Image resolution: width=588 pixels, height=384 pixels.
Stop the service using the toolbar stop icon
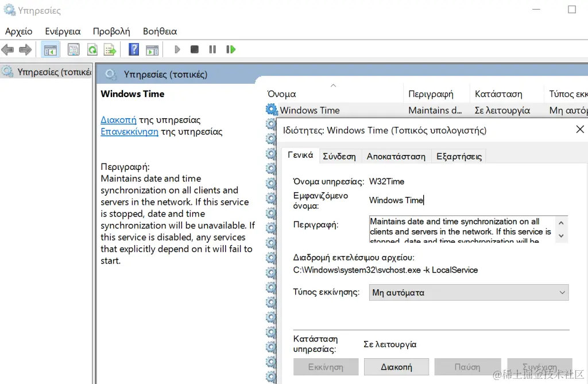tap(194, 49)
